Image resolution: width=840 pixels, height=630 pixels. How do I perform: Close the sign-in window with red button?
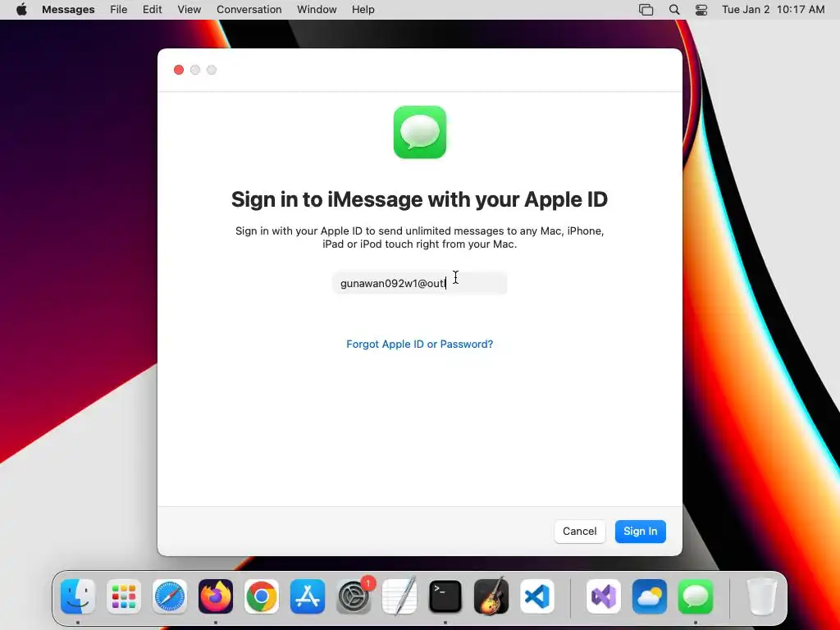click(179, 70)
